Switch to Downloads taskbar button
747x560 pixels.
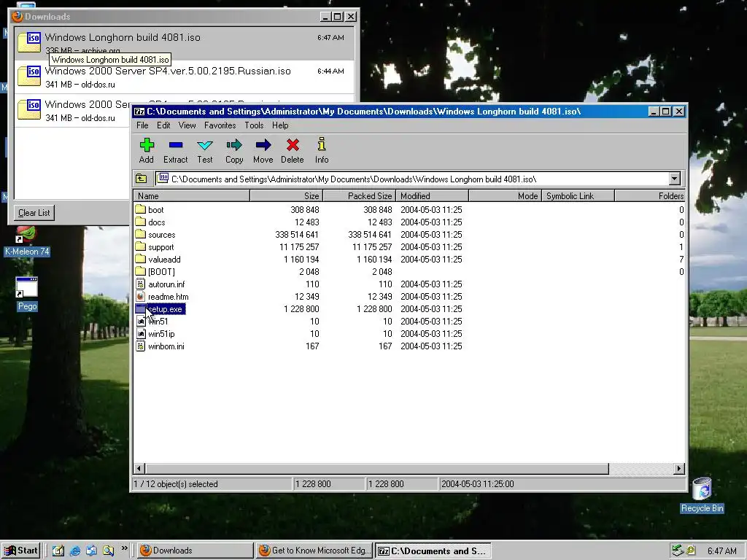pyautogui.click(x=196, y=551)
